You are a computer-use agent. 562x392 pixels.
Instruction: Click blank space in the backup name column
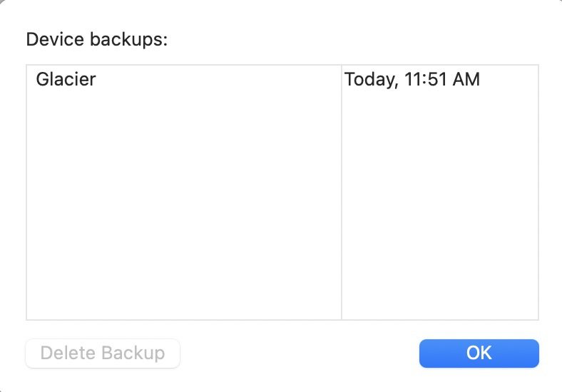coord(183,235)
